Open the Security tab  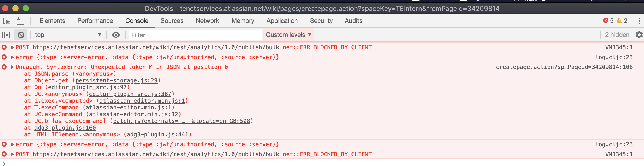pos(321,21)
